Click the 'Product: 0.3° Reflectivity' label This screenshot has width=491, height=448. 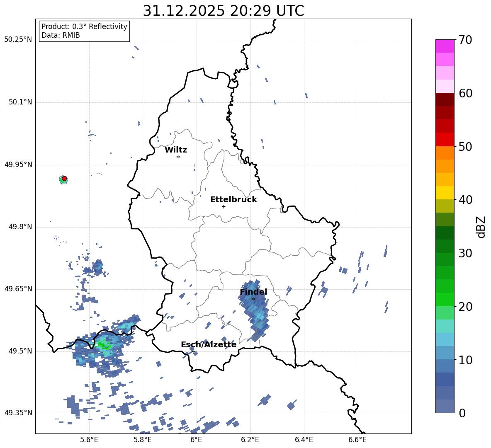[x=84, y=26]
